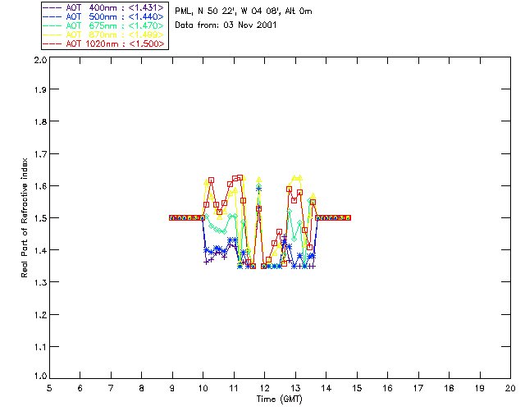The image size is (525, 420).
Task: Click the 1.2 y-axis tick label
Action: tap(40, 315)
